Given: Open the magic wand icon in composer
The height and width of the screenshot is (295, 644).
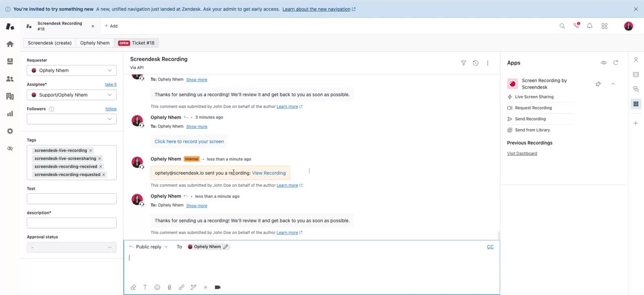Looking at the screenshot, I should pos(193,287).
